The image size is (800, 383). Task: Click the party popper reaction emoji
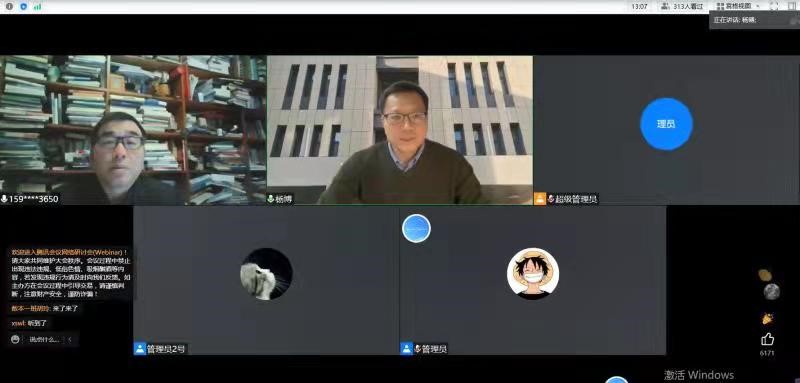click(x=767, y=319)
